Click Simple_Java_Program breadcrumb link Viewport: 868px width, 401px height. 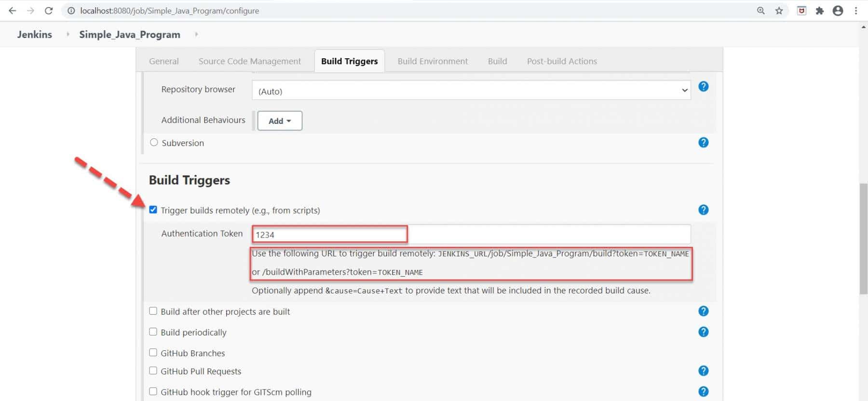point(130,35)
